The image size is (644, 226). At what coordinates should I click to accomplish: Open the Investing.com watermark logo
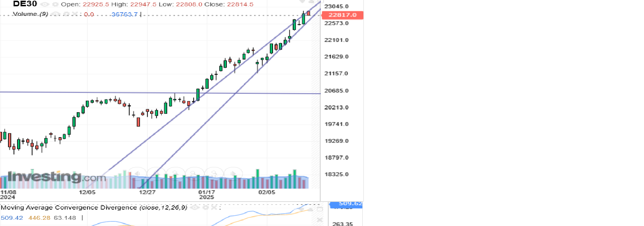pos(57,177)
